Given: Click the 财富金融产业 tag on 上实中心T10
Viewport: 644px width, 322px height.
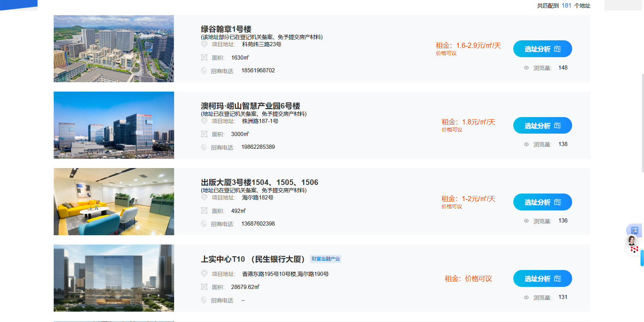Looking at the screenshot, I should tap(325, 259).
